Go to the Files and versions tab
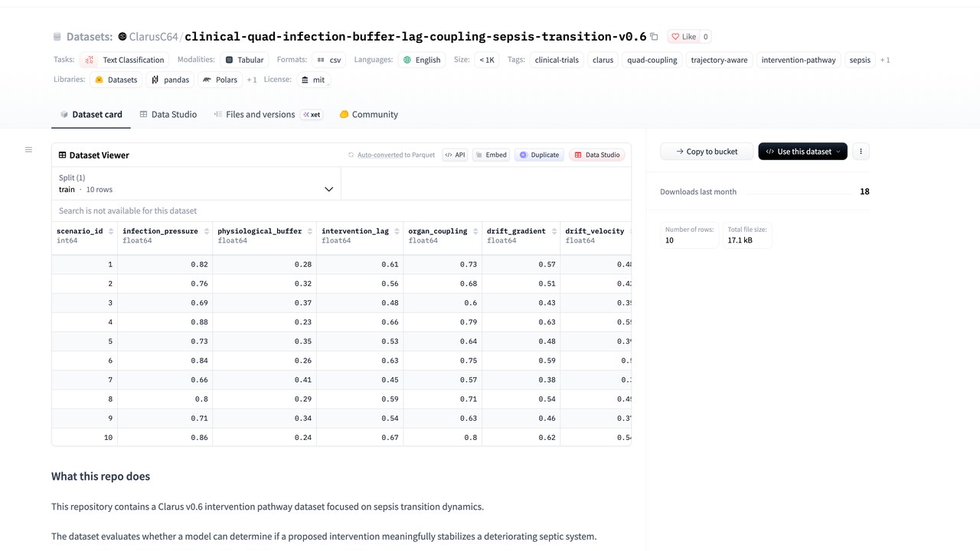The image size is (980, 551). tap(267, 115)
